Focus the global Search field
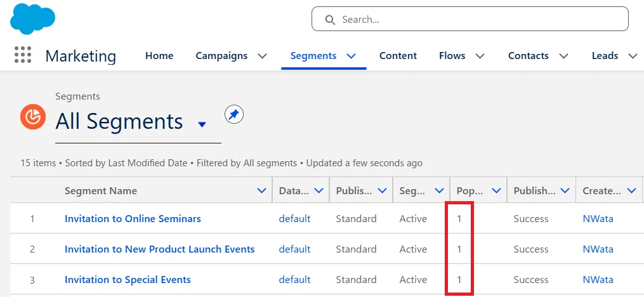 click(470, 19)
